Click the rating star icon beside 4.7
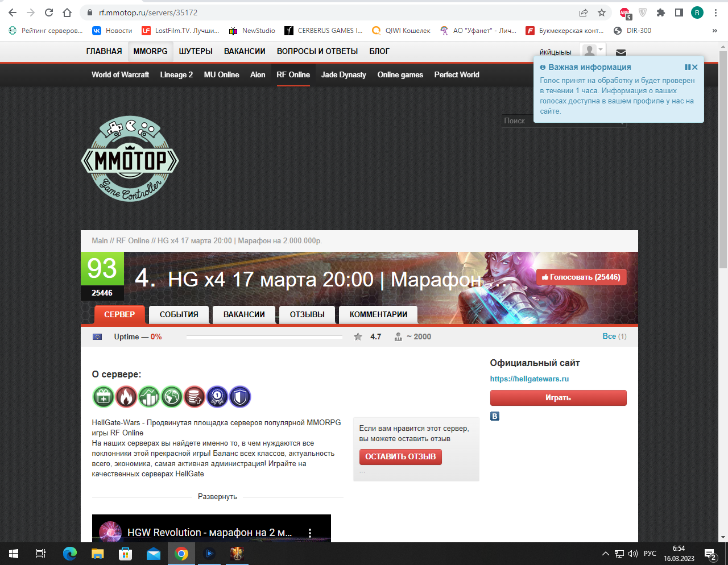Image resolution: width=728 pixels, height=565 pixels. pos(358,336)
